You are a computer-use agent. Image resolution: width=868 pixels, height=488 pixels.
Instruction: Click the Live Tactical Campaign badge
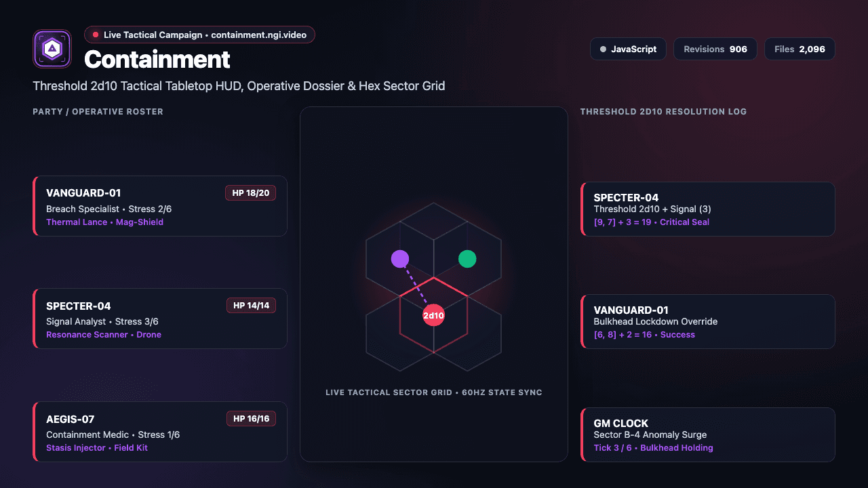[x=199, y=35]
